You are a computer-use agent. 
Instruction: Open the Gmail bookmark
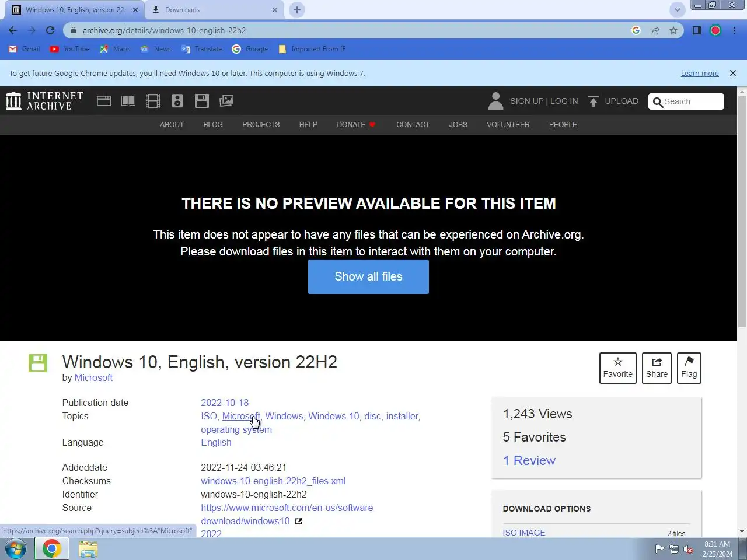pos(25,49)
